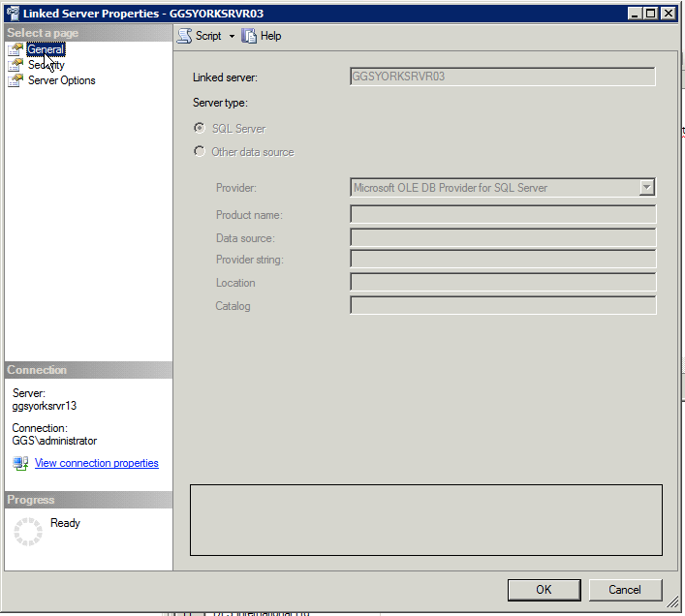Maximize the Linked Server Properties window
This screenshot has height=616, width=685.
point(651,14)
